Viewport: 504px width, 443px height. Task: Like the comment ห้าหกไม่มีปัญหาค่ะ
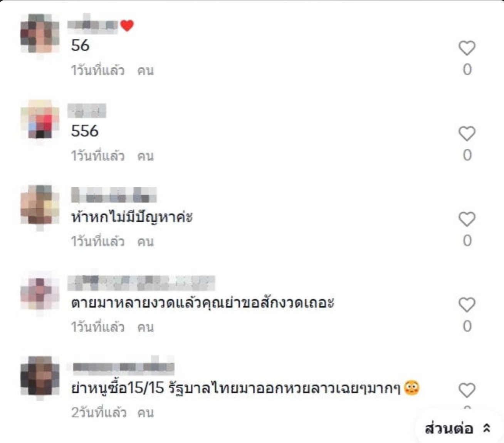point(467,219)
